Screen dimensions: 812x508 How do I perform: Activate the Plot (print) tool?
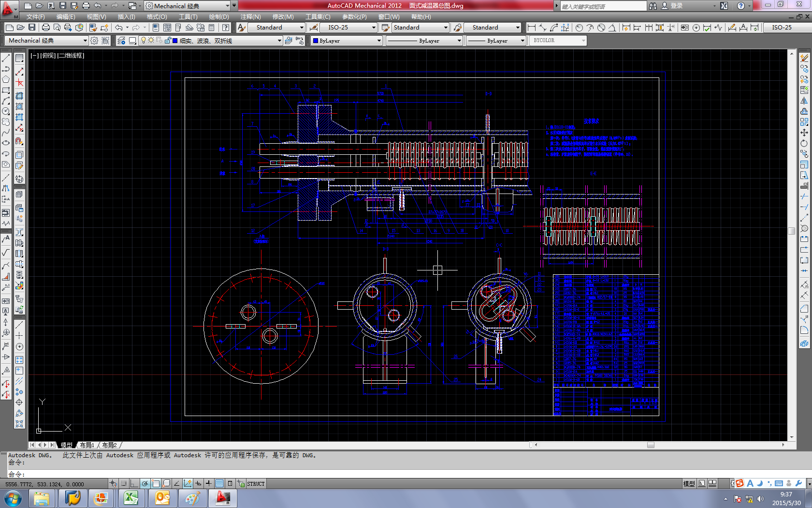pos(46,28)
